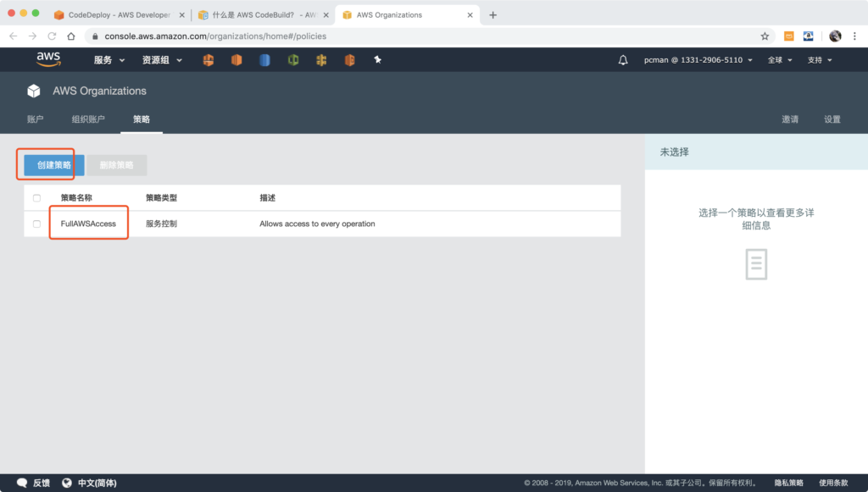Close the AWS CodeBuild browser tab
The image size is (868, 492).
coord(326,15)
